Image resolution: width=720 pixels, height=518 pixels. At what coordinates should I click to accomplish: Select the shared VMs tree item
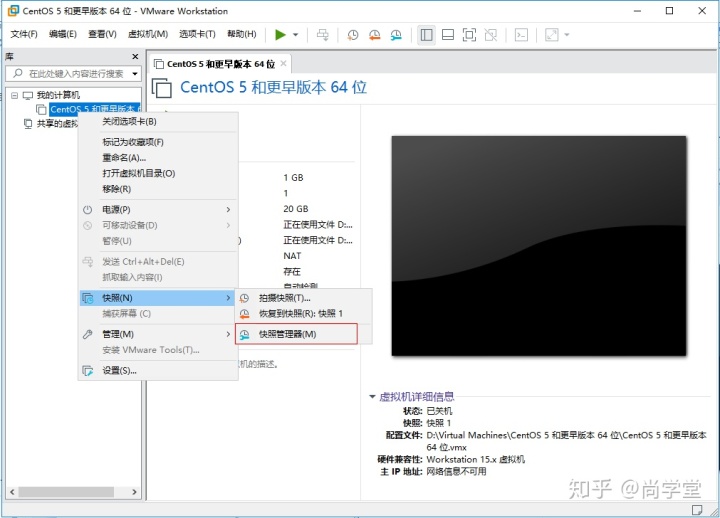[56, 124]
